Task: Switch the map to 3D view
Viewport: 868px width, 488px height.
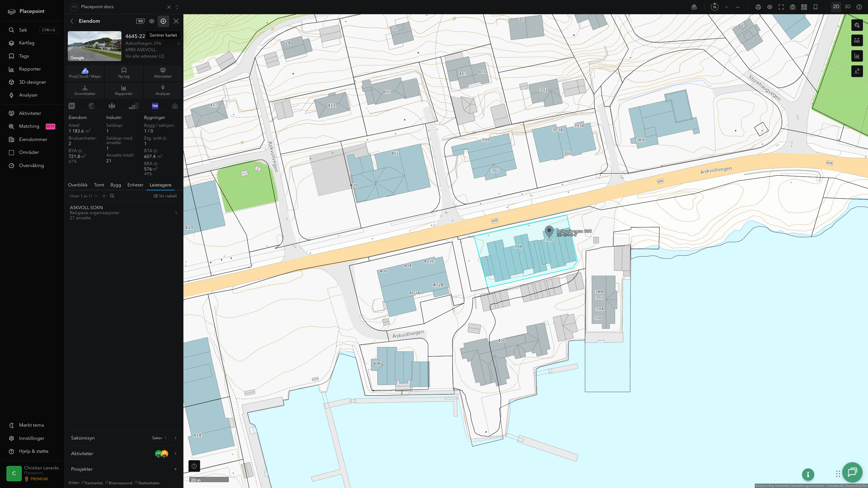Action: [848, 7]
